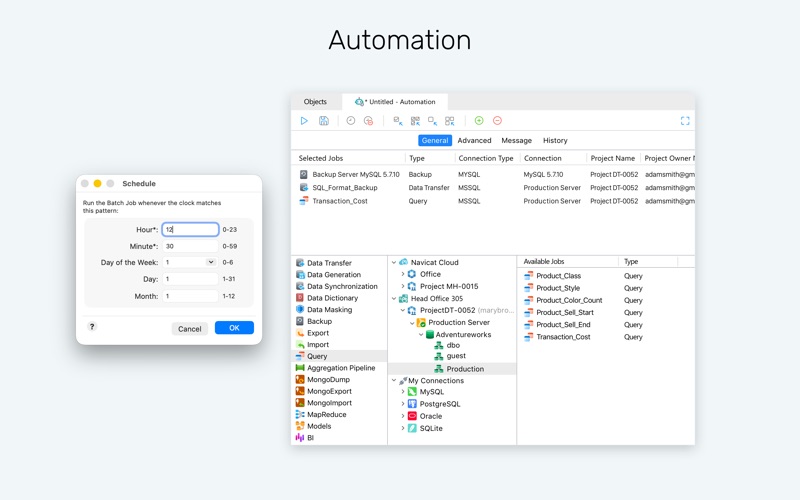Switch to the Objects tab
Image resolution: width=800 pixels, height=500 pixels.
point(315,102)
